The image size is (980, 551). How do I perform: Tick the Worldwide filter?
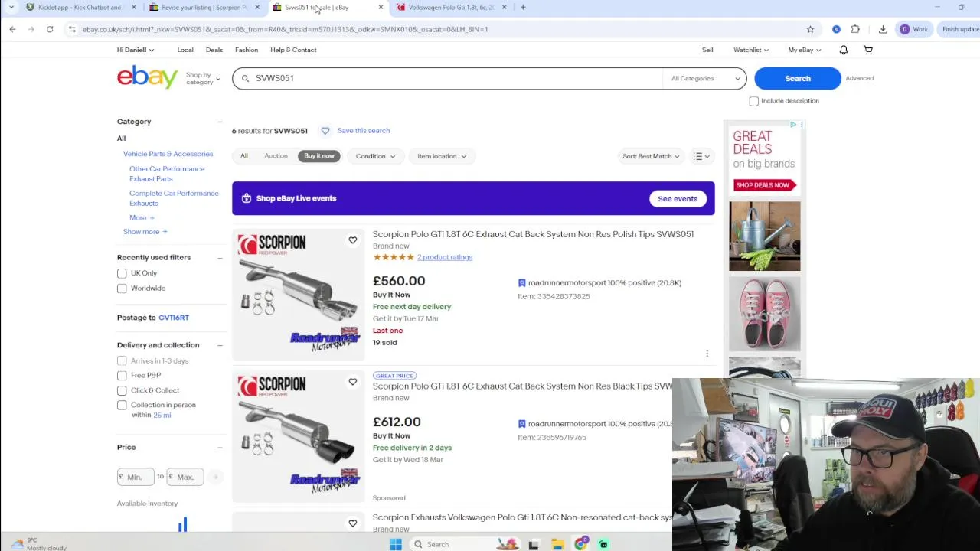click(x=122, y=289)
